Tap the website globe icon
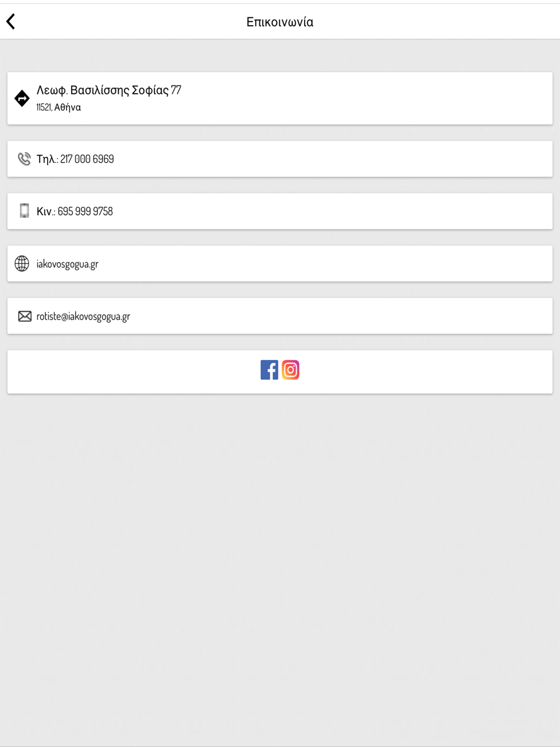The width and height of the screenshot is (560, 747). click(x=22, y=264)
